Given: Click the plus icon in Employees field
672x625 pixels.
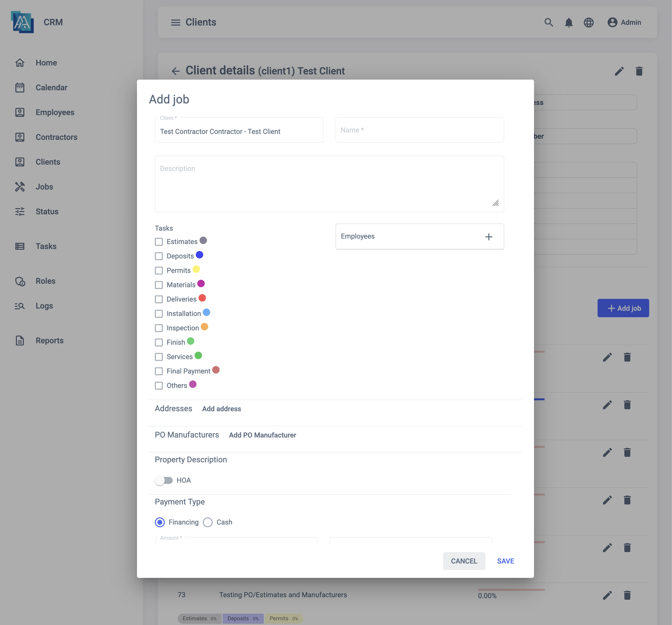Looking at the screenshot, I should (x=488, y=237).
